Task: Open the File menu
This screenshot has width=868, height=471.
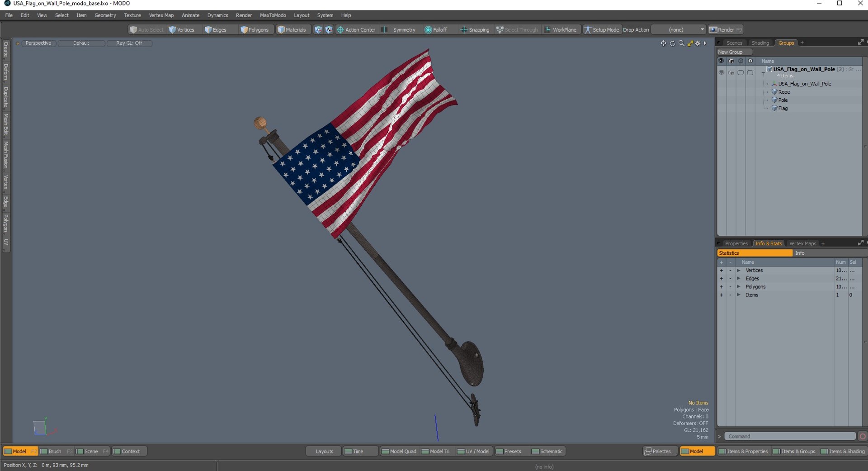Action: (x=9, y=15)
